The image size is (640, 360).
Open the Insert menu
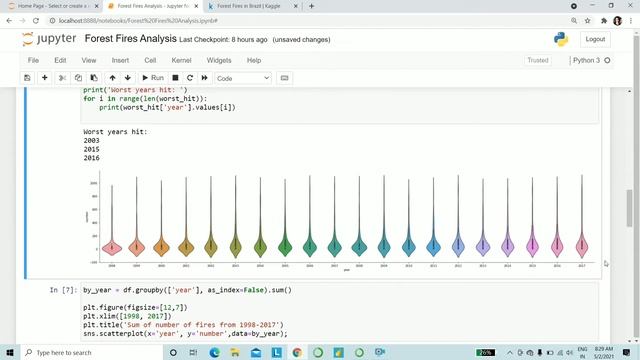pyautogui.click(x=120, y=60)
